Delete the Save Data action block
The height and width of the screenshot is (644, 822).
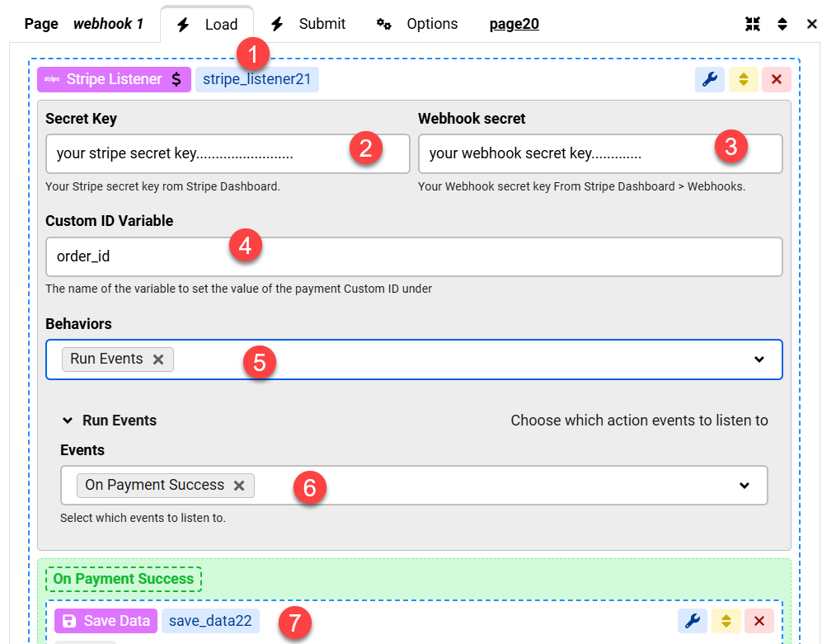click(x=759, y=621)
